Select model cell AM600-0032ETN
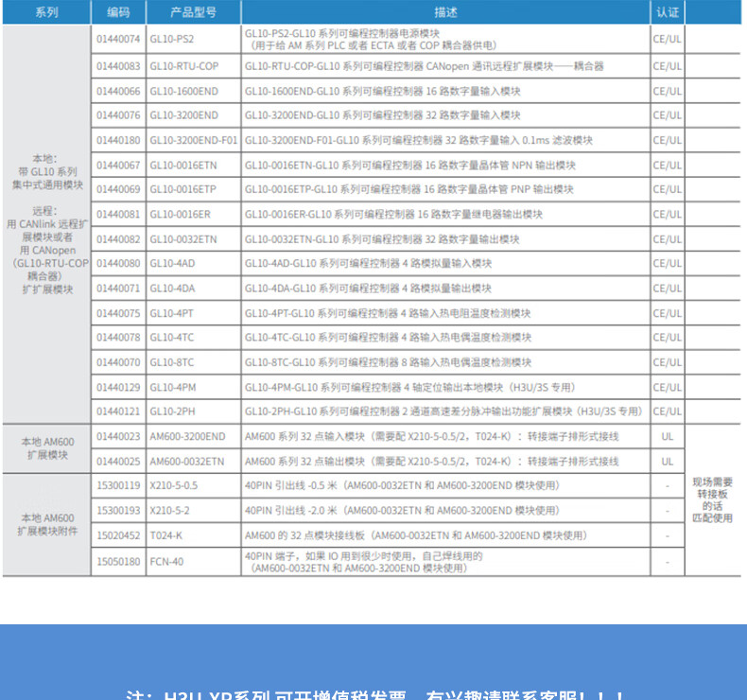747x700 pixels. coord(194,462)
